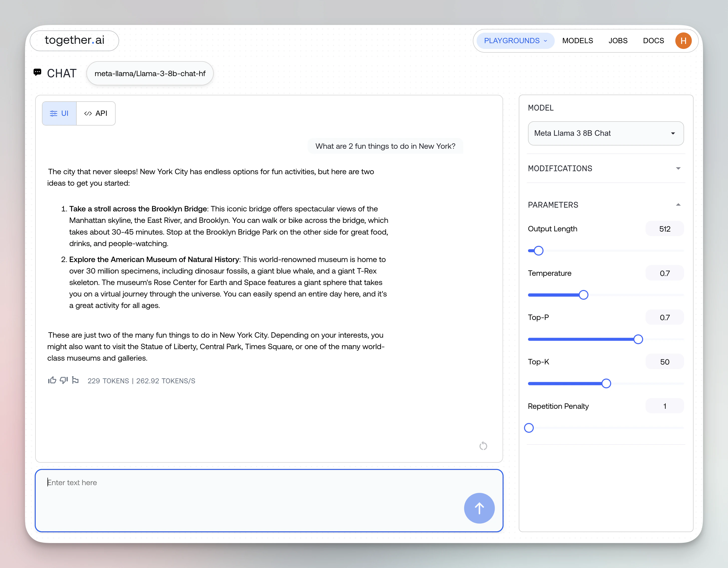Flag the response with flag icon
Viewport: 728px width, 568px height.
click(x=75, y=380)
